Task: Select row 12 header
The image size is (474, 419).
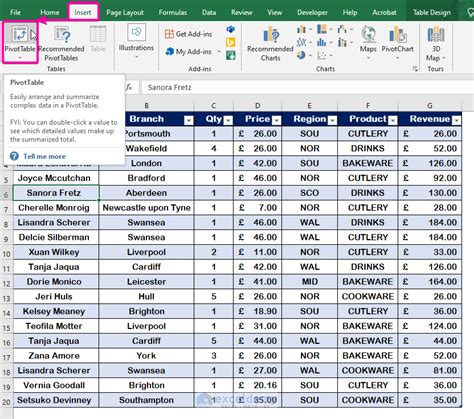Action: point(6,284)
